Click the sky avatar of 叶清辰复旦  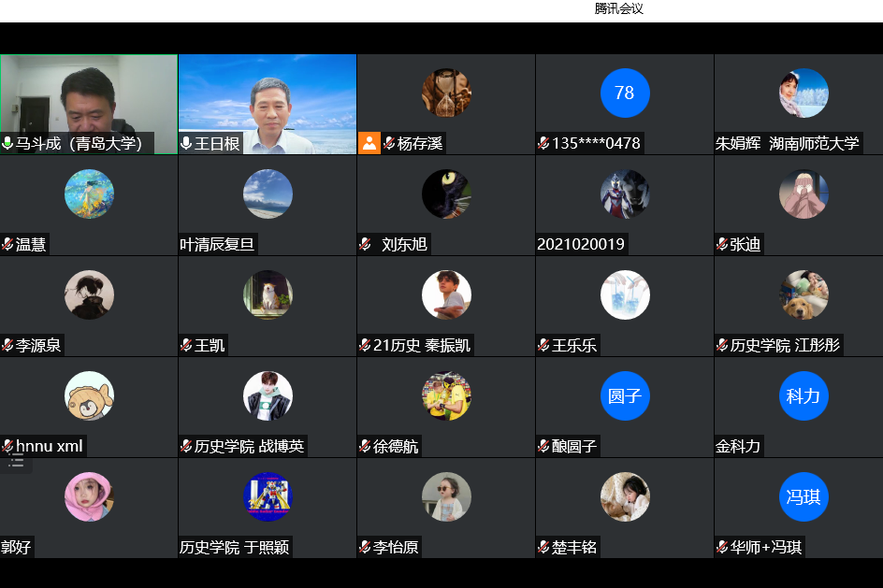pyautogui.click(x=268, y=194)
